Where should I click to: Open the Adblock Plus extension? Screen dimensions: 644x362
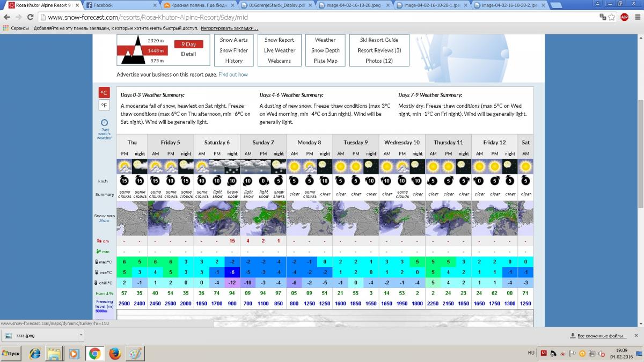625,17
